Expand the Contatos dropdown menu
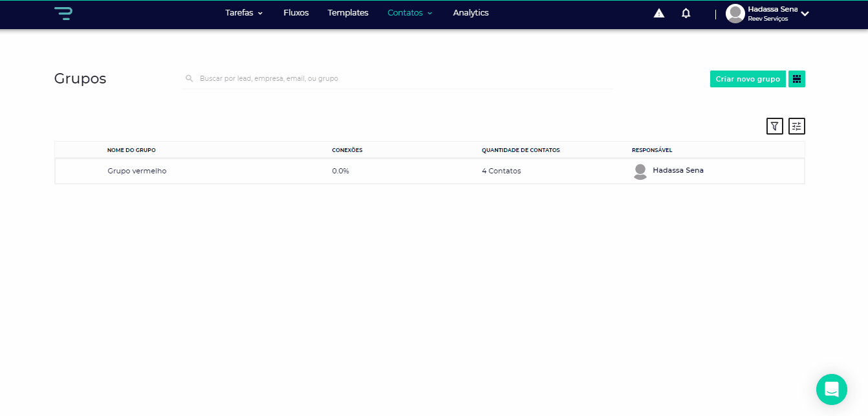Image resolution: width=868 pixels, height=416 pixels. [x=409, y=13]
